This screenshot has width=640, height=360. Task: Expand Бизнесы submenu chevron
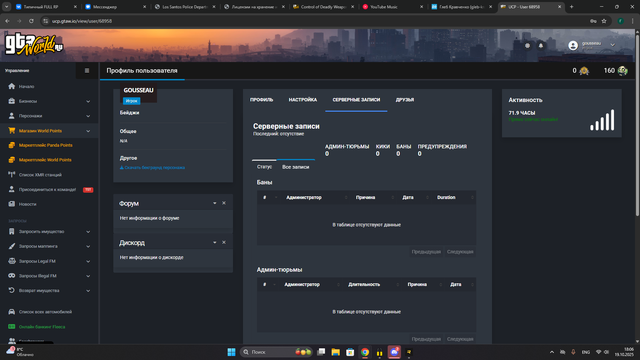pyautogui.click(x=88, y=101)
